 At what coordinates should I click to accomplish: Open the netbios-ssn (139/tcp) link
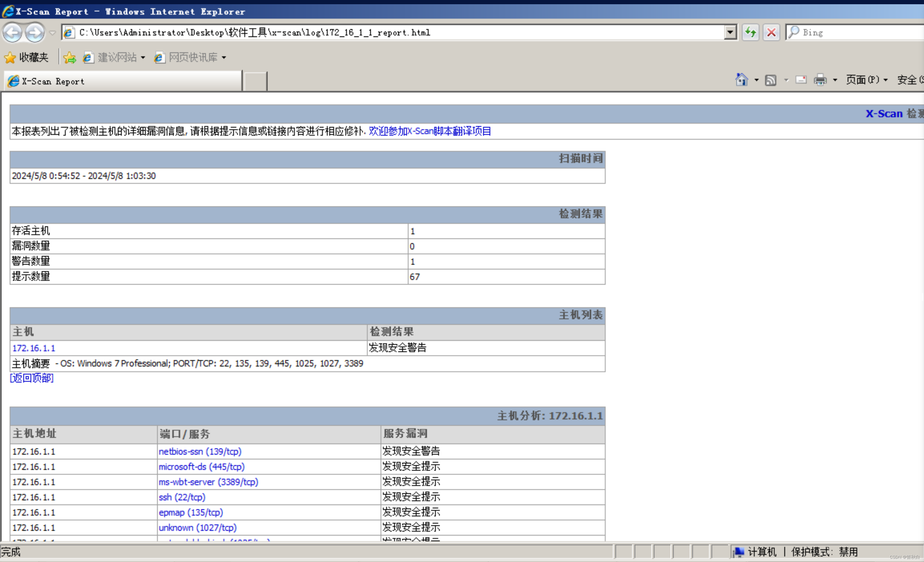coord(200,451)
